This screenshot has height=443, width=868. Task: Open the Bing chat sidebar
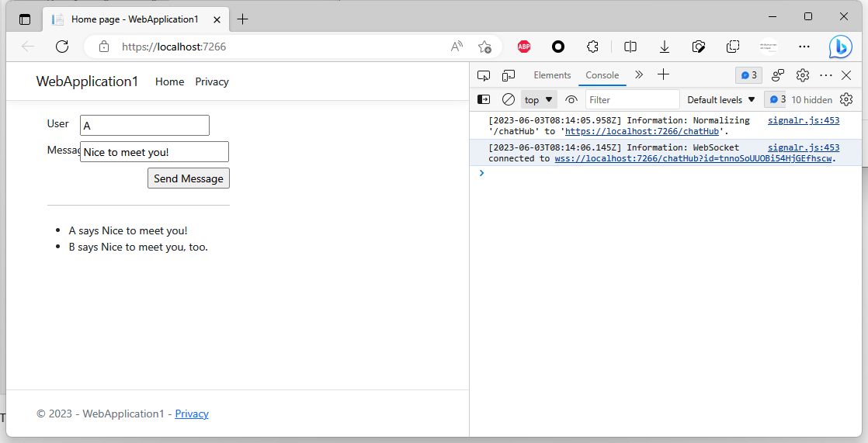click(x=840, y=47)
